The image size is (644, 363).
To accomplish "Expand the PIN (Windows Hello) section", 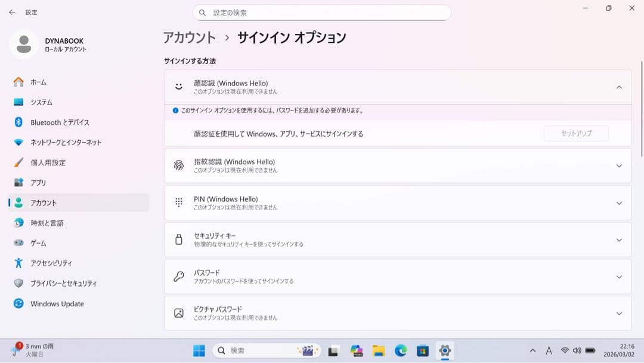I will (x=619, y=202).
